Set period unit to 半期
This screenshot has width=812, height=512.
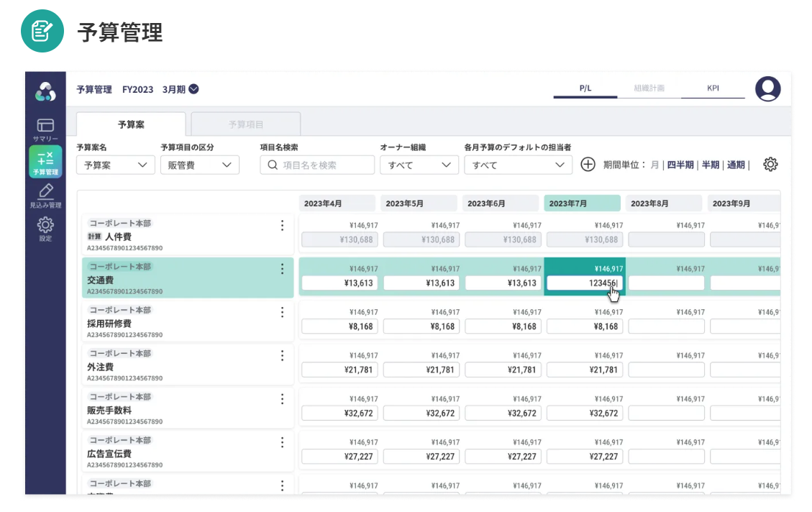(711, 165)
